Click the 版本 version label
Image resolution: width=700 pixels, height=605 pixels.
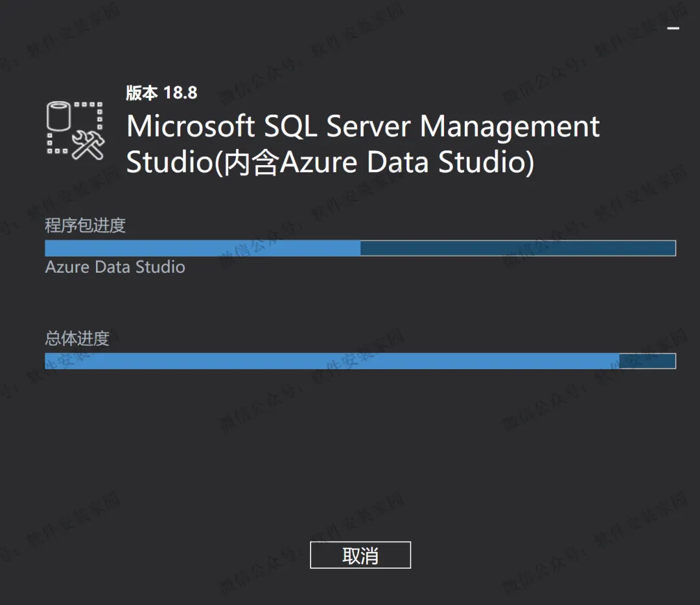pyautogui.click(x=141, y=93)
